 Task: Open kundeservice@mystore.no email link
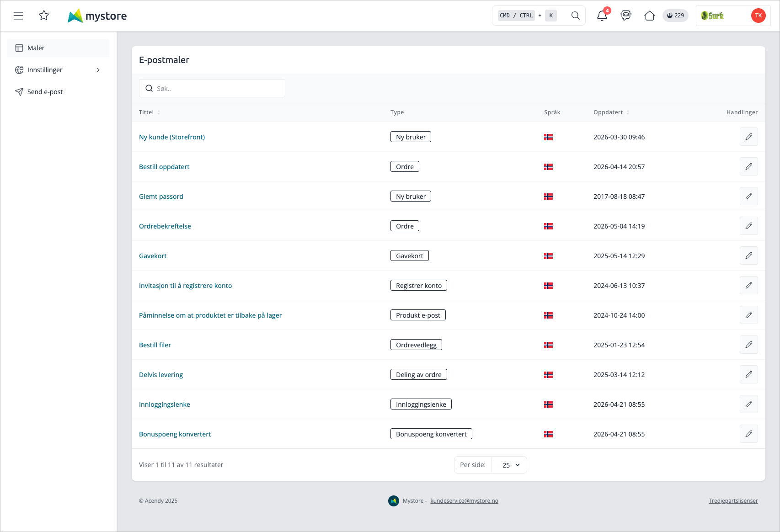(x=464, y=501)
